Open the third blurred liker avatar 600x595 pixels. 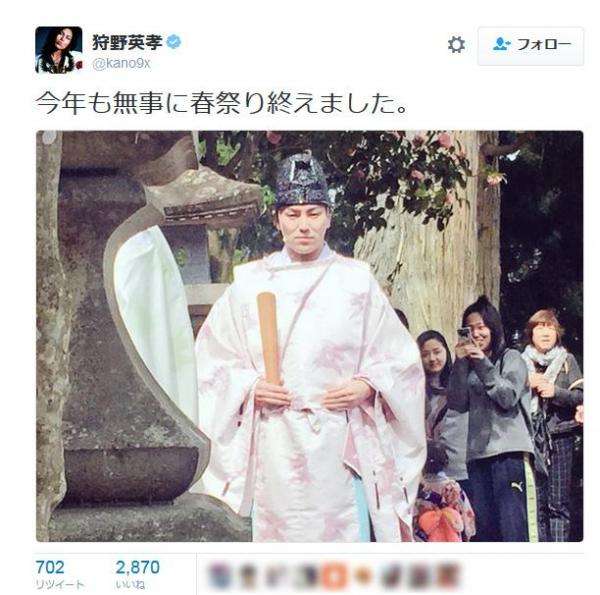(x=276, y=576)
